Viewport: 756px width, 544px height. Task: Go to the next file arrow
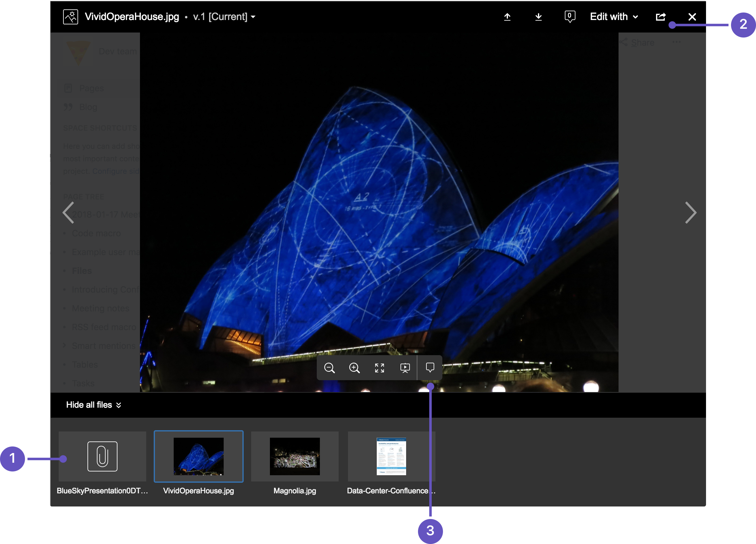coord(690,213)
